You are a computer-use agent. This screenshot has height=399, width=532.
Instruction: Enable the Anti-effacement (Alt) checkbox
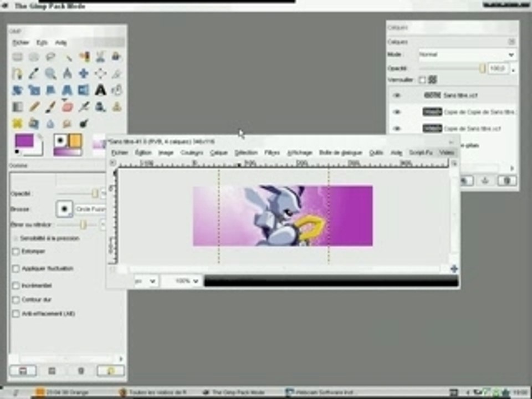pos(16,314)
